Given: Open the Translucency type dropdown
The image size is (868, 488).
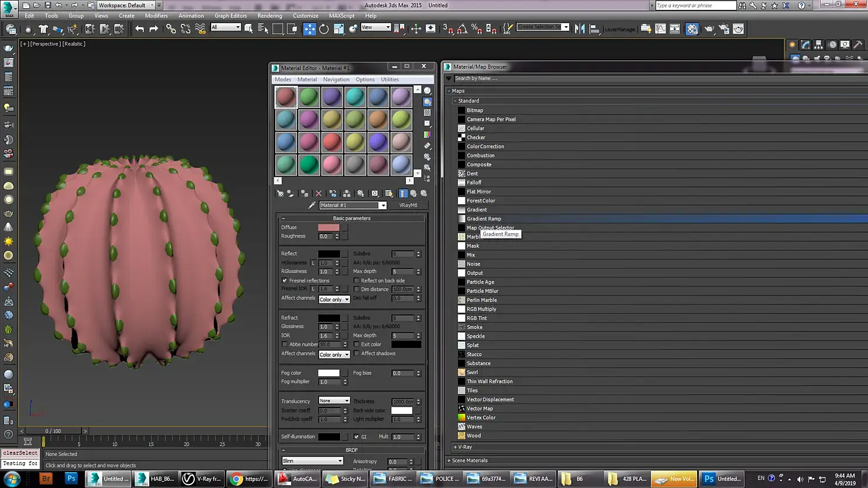Looking at the screenshot, I should 334,401.
